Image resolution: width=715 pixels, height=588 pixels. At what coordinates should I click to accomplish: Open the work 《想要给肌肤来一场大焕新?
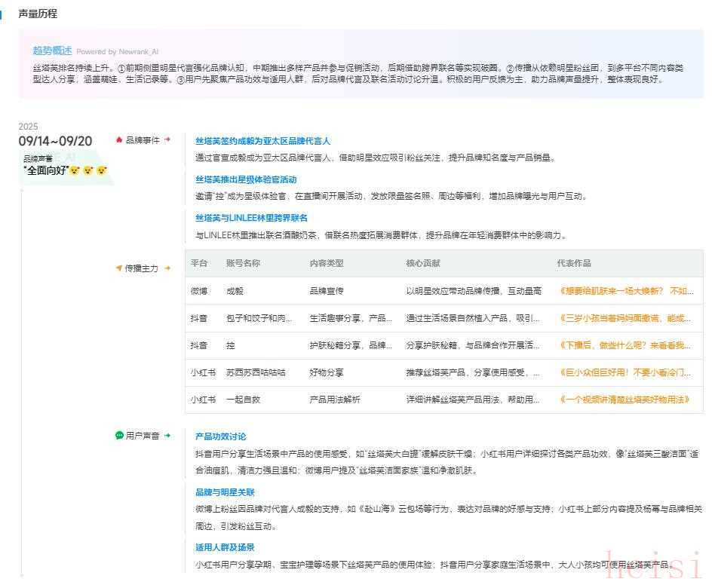pyautogui.click(x=626, y=290)
